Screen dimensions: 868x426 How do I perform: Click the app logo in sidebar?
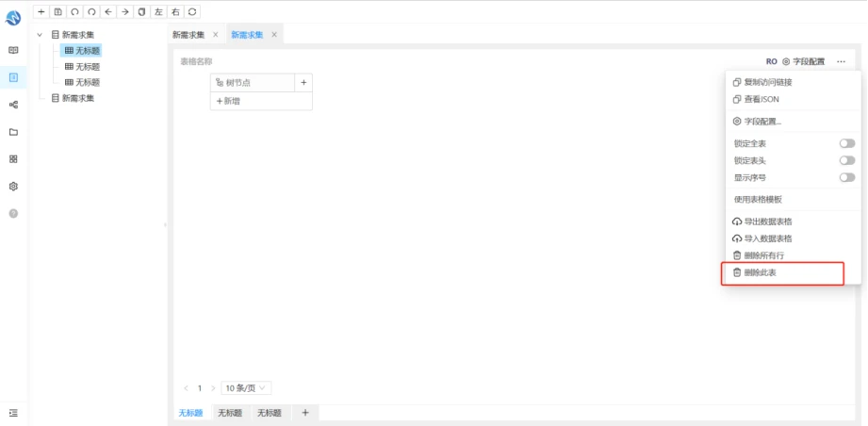tap(13, 18)
